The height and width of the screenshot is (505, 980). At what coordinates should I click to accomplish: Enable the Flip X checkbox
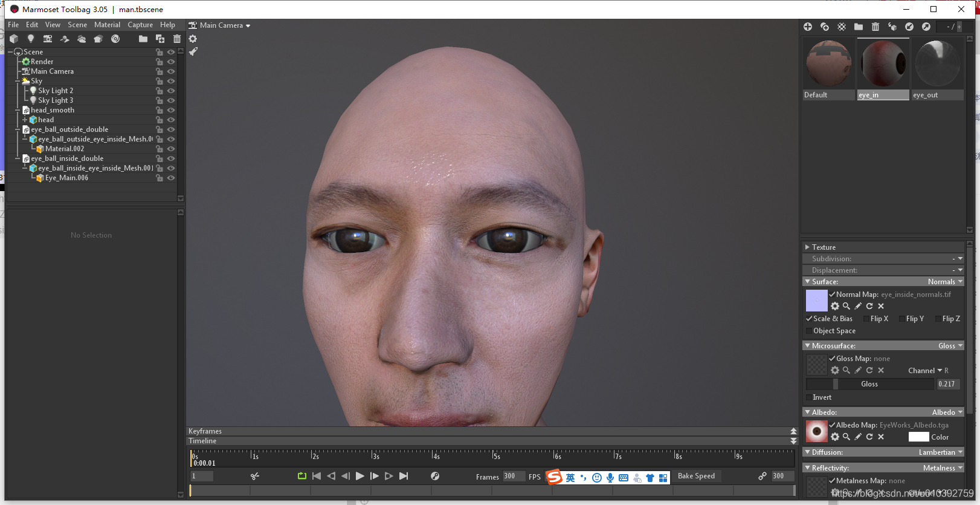866,319
